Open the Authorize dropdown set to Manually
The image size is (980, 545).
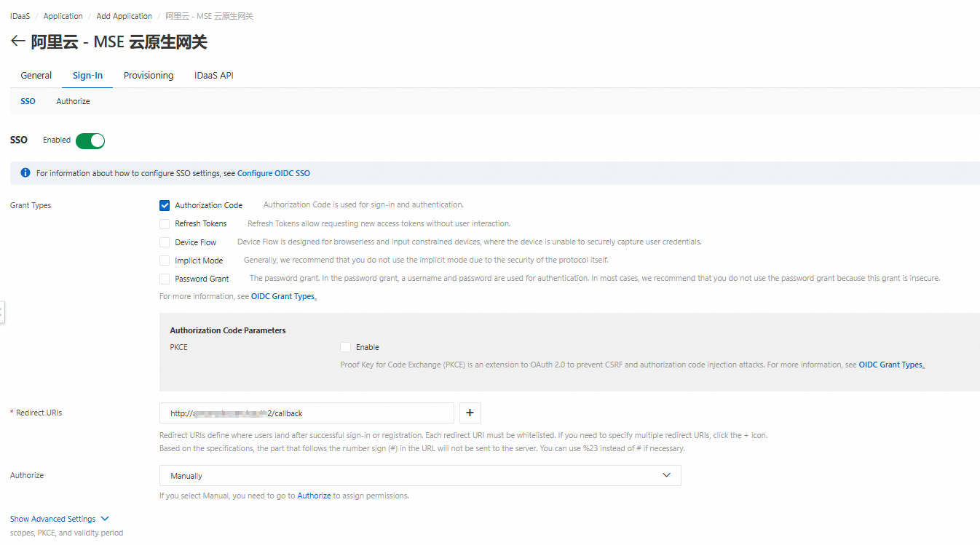(420, 476)
